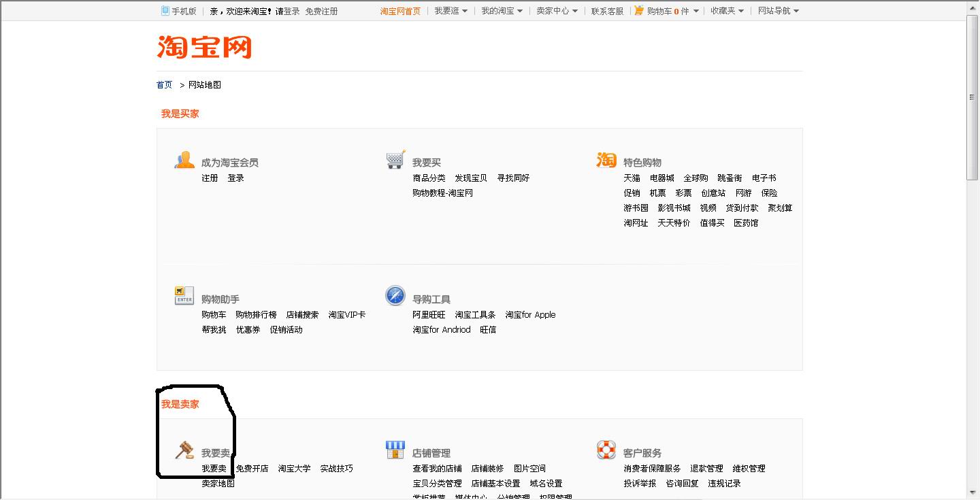Open the 彩票 link

coord(683,193)
